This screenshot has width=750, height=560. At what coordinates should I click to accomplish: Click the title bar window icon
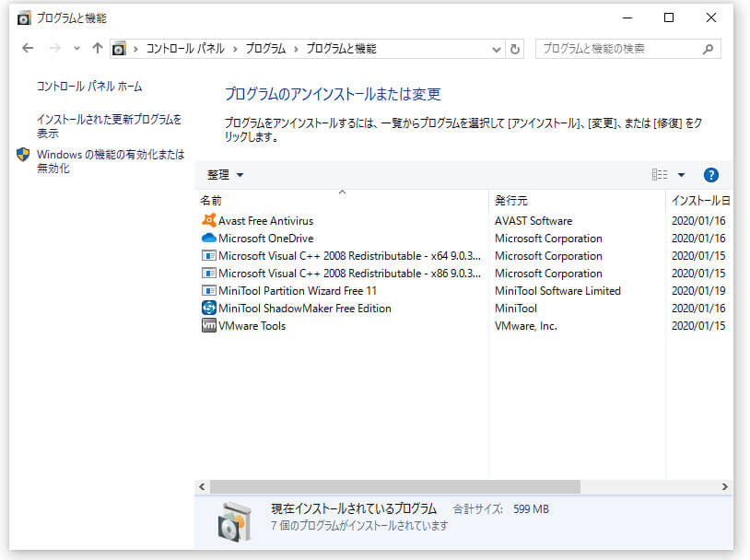click(23, 18)
